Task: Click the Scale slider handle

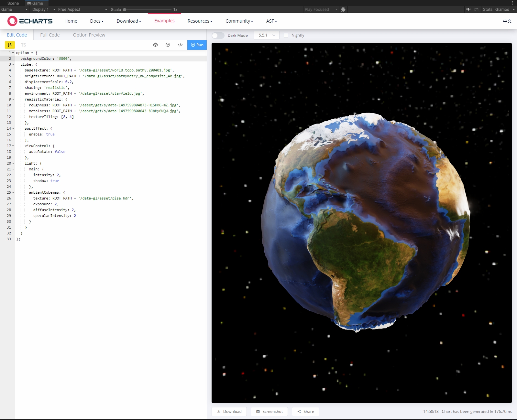Action: click(x=125, y=10)
